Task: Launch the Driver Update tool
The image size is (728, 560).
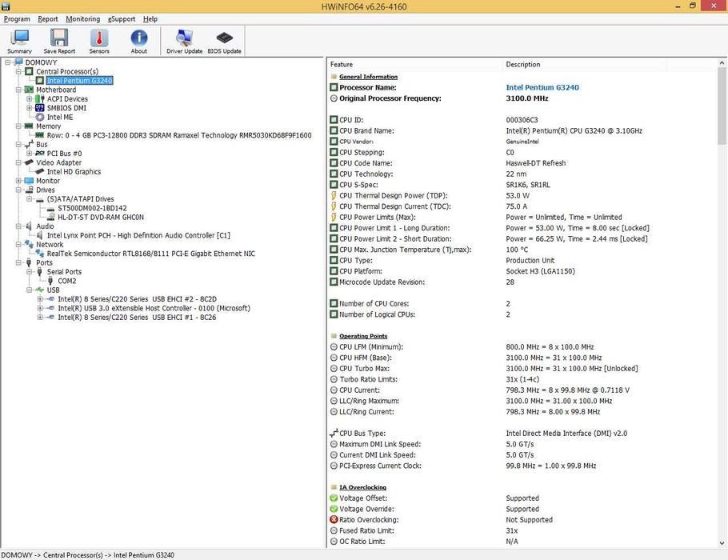Action: [x=184, y=42]
